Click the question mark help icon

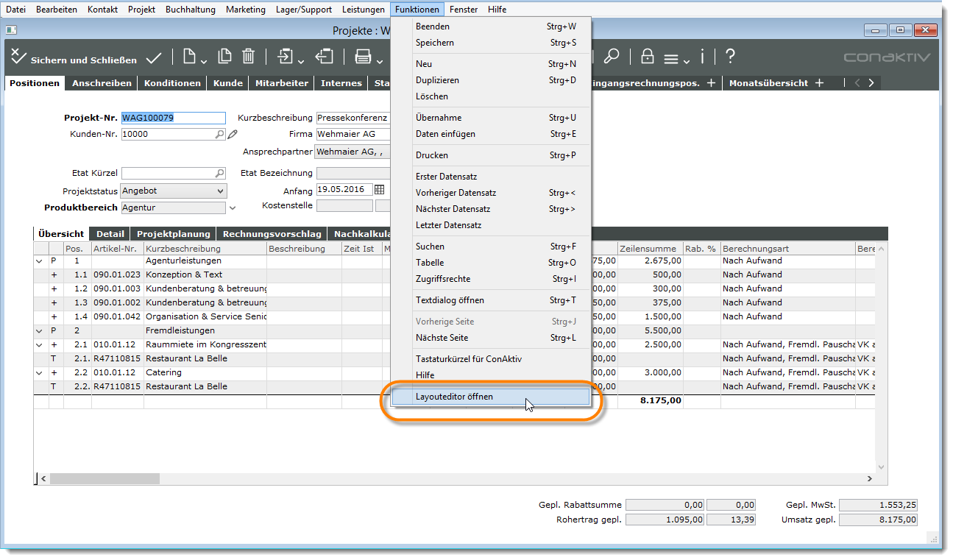point(730,57)
